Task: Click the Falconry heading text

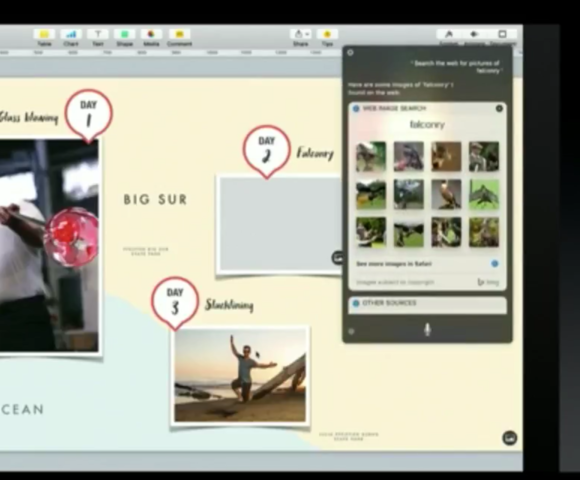Action: coord(315,153)
